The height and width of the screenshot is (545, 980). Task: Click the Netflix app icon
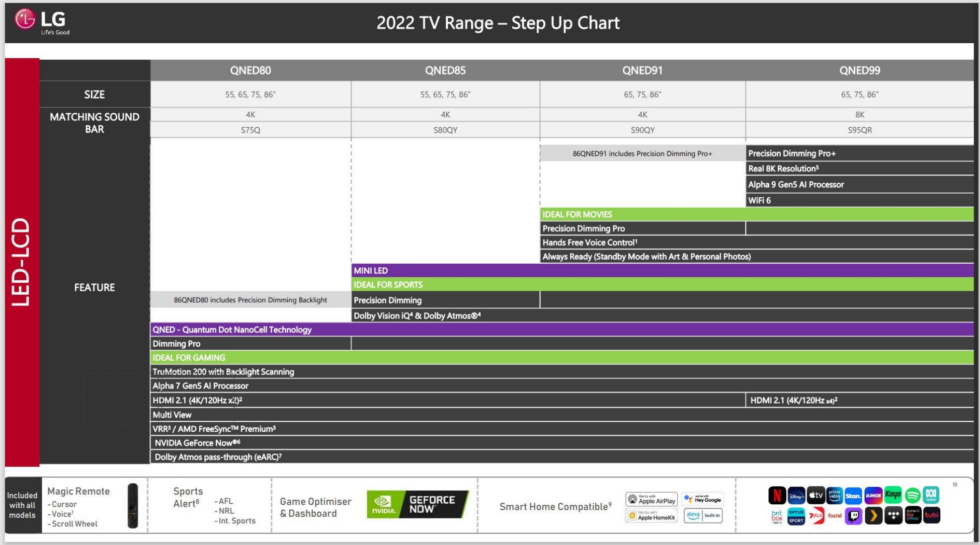[x=777, y=495]
